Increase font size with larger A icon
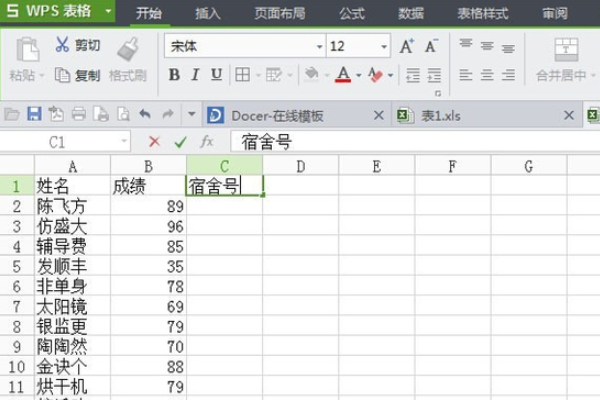The image size is (600, 400). pos(406,46)
